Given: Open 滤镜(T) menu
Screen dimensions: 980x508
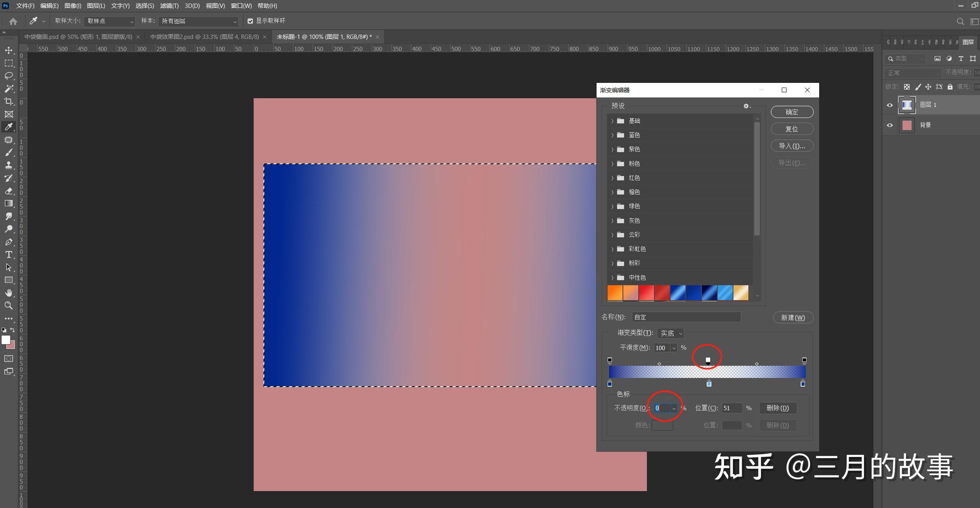Looking at the screenshot, I should [169, 6].
